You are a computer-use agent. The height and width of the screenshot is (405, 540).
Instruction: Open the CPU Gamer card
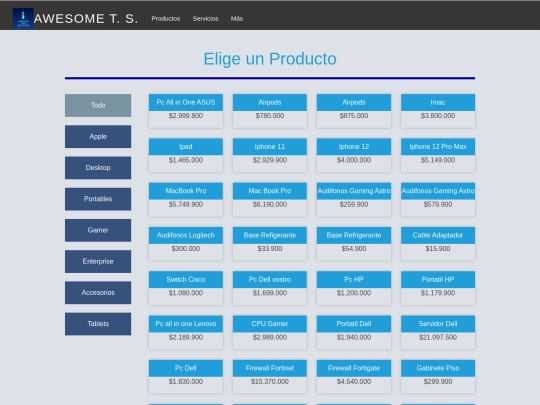(270, 332)
